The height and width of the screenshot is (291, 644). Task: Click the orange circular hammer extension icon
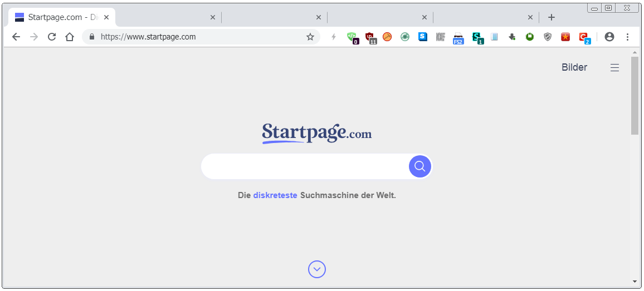point(387,37)
